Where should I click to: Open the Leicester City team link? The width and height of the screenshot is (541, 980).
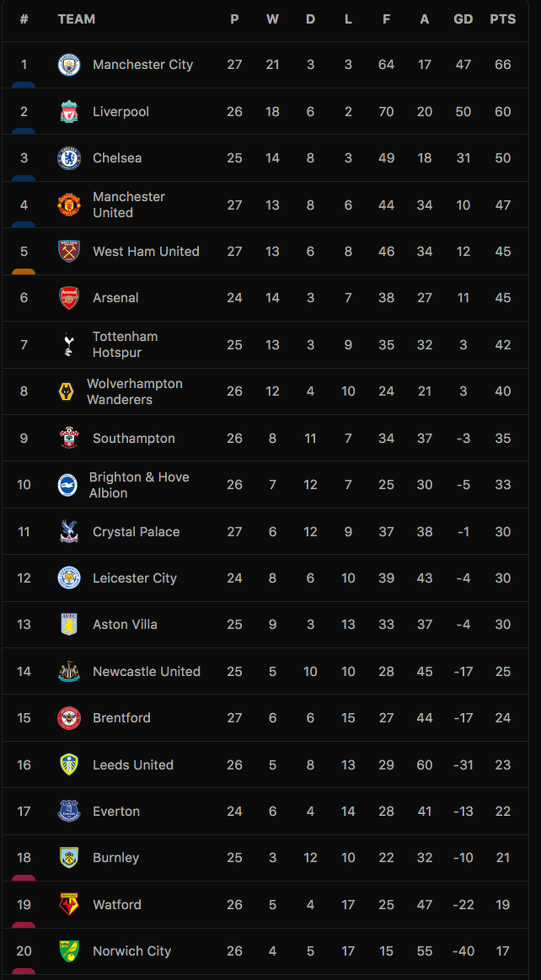[x=135, y=578]
